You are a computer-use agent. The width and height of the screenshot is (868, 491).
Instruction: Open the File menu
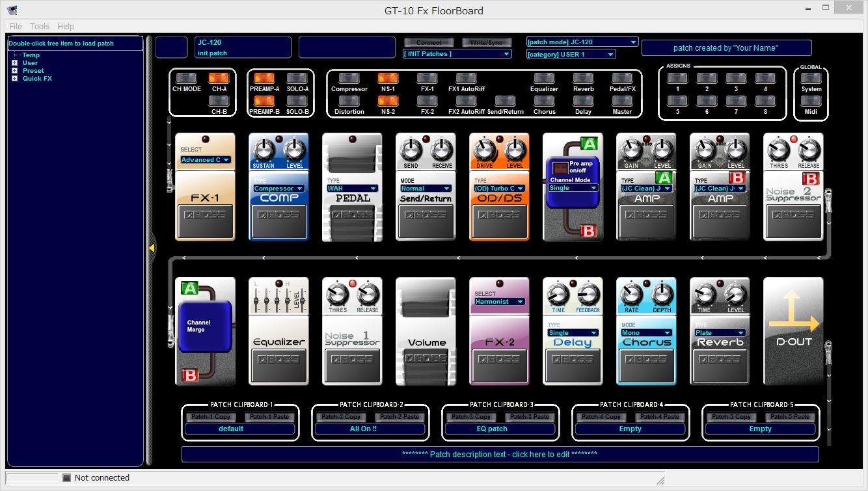[x=16, y=27]
